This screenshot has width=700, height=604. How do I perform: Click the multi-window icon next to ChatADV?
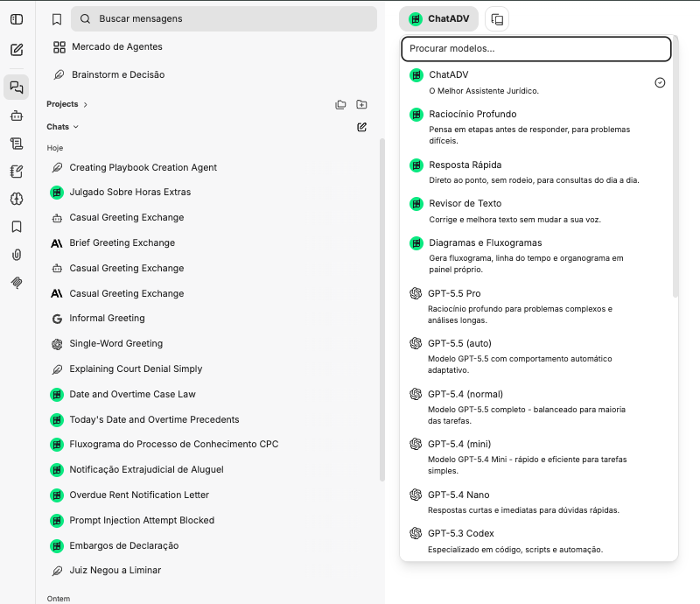[497, 19]
